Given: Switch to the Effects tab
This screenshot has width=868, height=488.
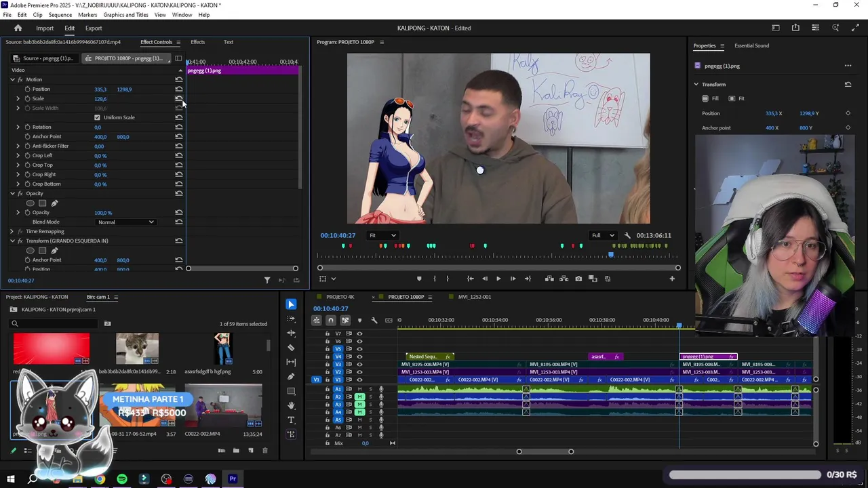Looking at the screenshot, I should coord(197,42).
